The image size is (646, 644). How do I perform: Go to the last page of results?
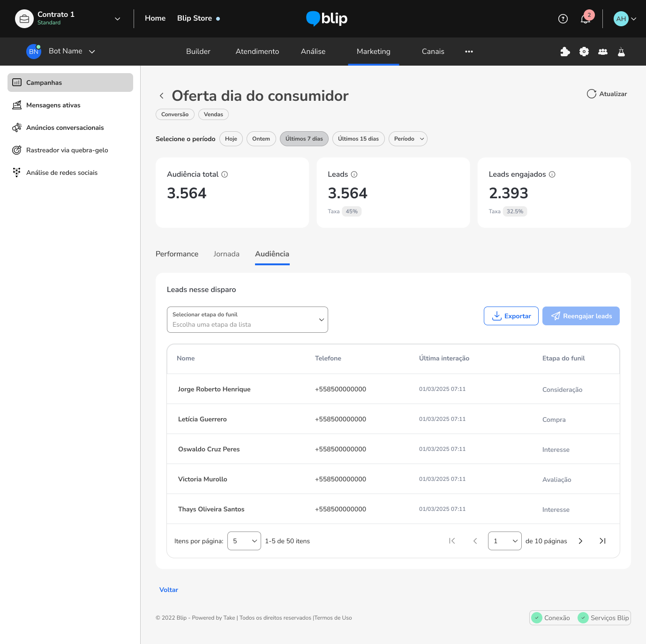pos(602,541)
